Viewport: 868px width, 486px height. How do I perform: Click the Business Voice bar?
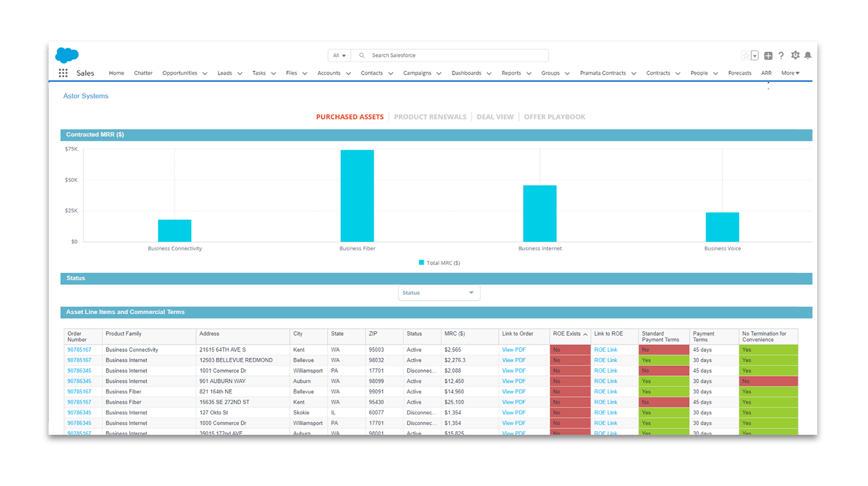pos(722,227)
